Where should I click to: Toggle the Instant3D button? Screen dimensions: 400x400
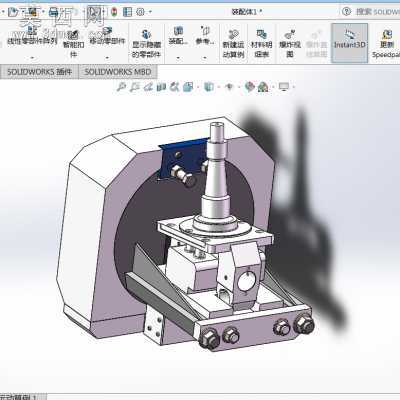[349, 43]
